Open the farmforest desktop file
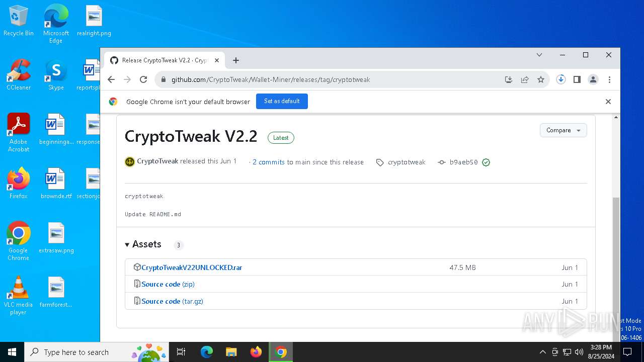Screen dimensions: 644x362 pos(56,292)
